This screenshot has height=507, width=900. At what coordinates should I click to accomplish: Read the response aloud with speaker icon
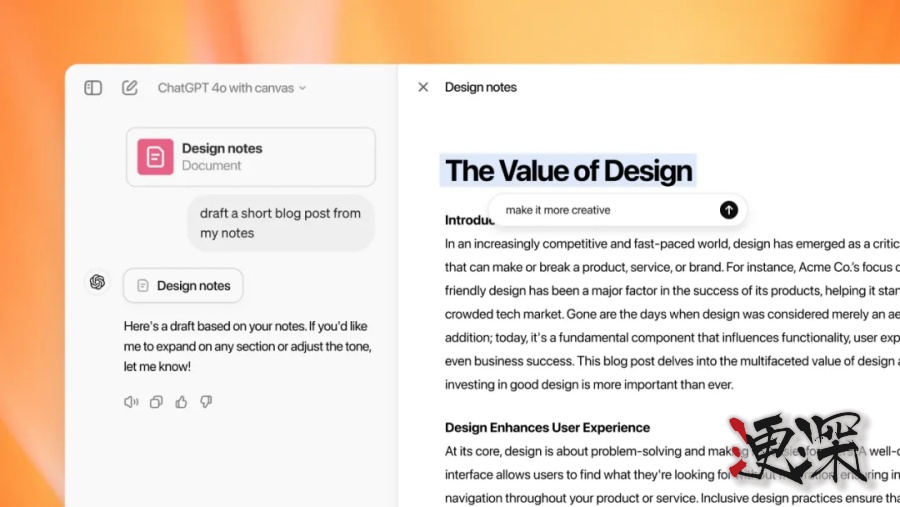(131, 402)
